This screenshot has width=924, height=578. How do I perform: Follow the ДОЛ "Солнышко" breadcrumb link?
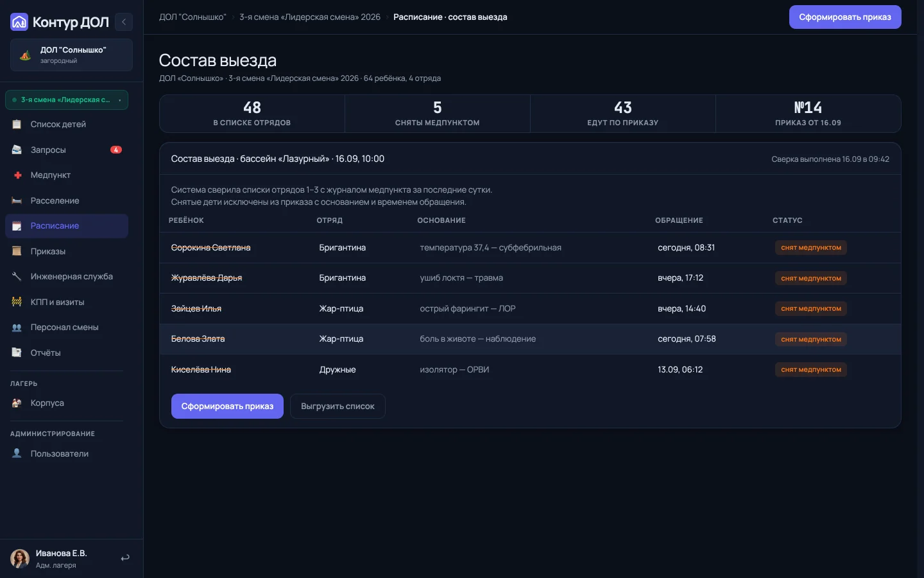tap(193, 17)
